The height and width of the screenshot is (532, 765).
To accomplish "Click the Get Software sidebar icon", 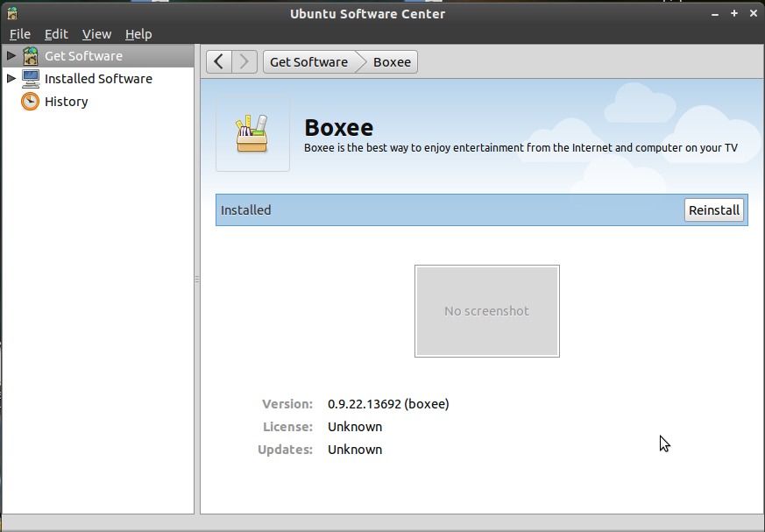I will pyautogui.click(x=31, y=56).
